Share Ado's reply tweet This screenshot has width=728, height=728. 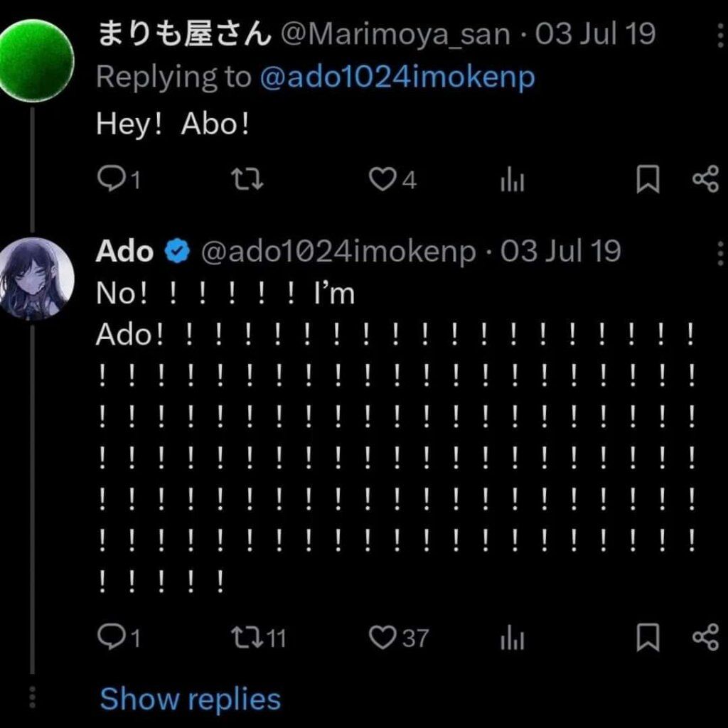705,637
